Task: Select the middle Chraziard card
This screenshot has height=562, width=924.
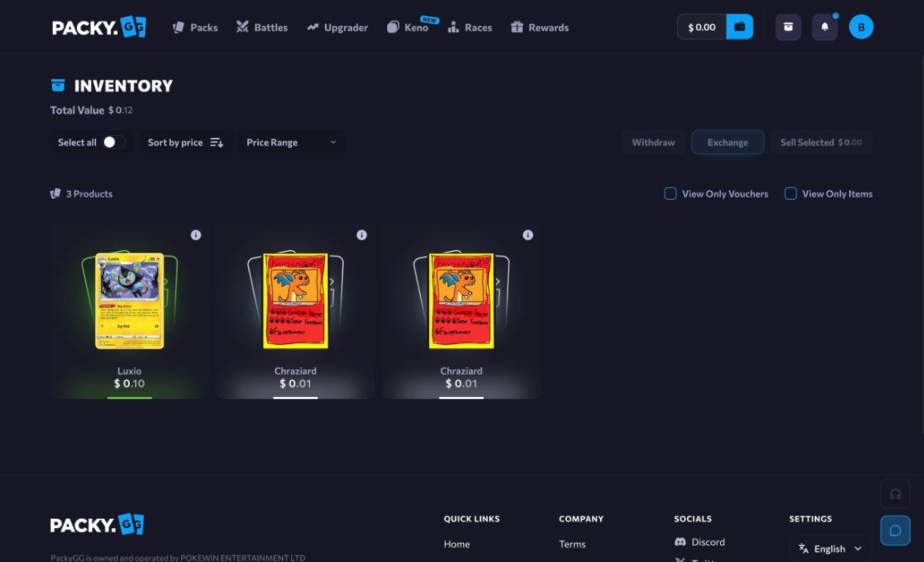Action: (x=296, y=310)
